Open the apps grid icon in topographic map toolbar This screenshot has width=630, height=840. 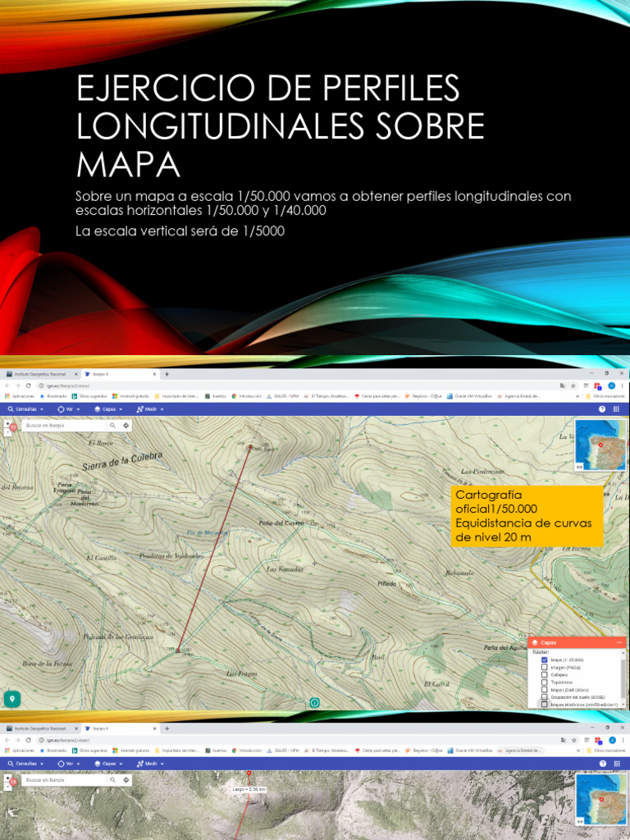[x=616, y=409]
